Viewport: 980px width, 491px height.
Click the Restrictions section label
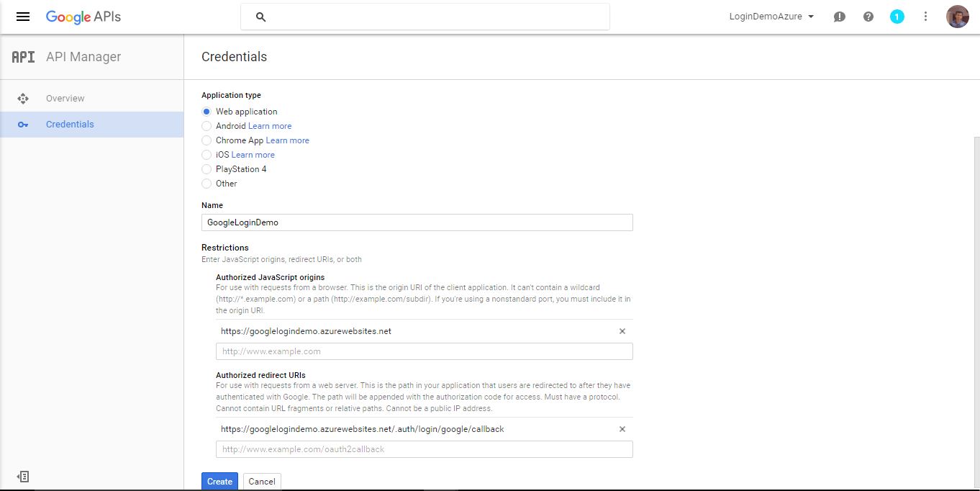click(225, 248)
